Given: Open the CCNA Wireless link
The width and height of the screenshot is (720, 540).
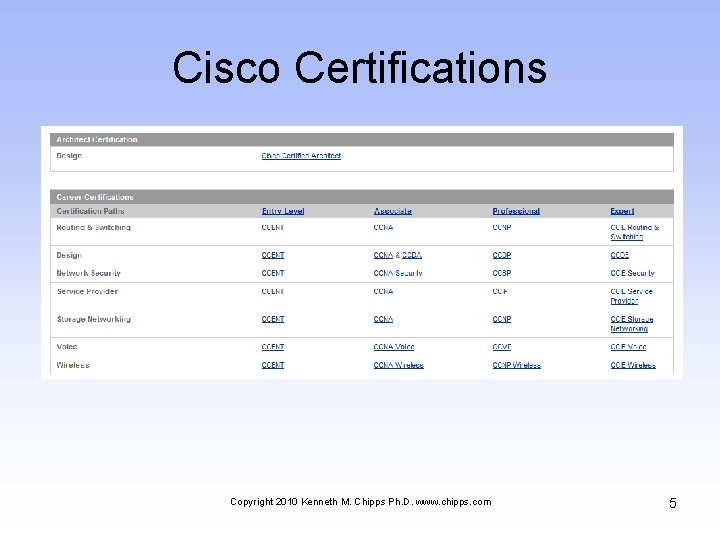Looking at the screenshot, I should (x=399, y=365).
